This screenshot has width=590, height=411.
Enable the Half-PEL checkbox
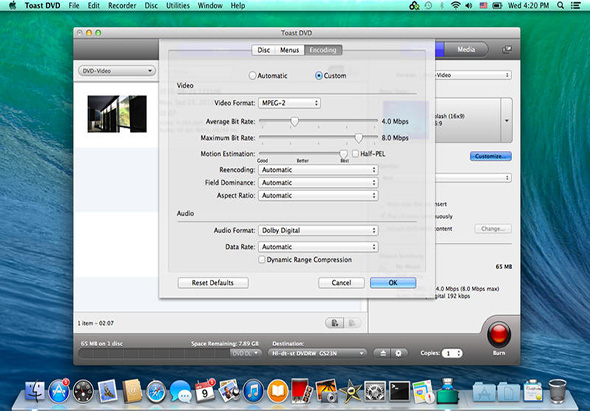(x=355, y=154)
